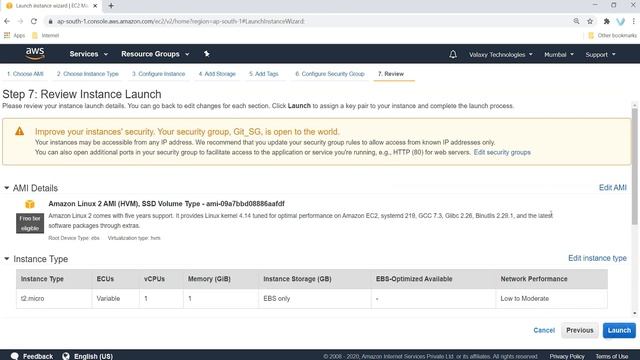The height and width of the screenshot is (360, 640).
Task: Click the Amazon Linux 2 AMI title
Action: click(x=166, y=203)
